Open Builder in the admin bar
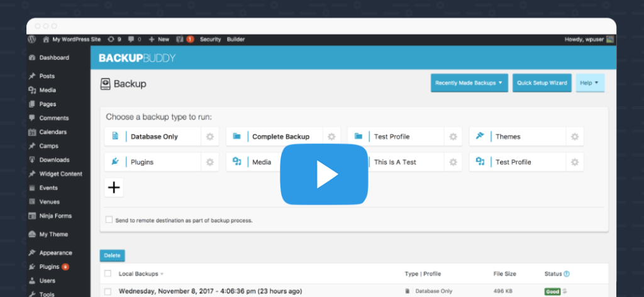644x297 pixels. tap(236, 40)
